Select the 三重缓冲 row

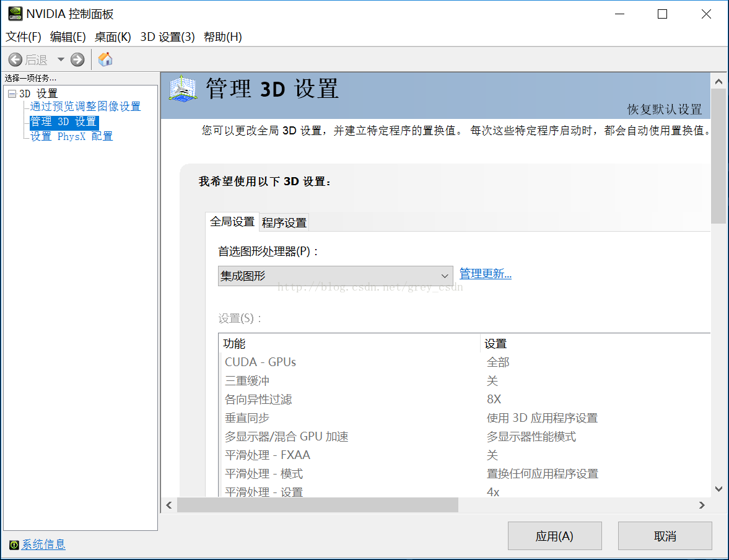[x=465, y=380]
